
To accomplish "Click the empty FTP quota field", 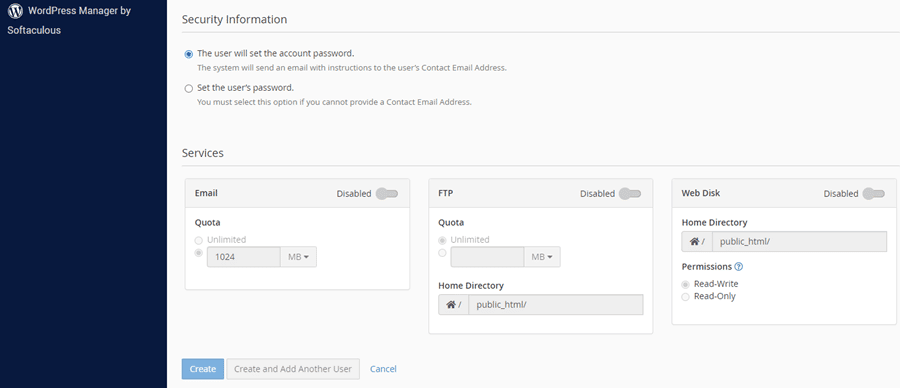I will (487, 257).
